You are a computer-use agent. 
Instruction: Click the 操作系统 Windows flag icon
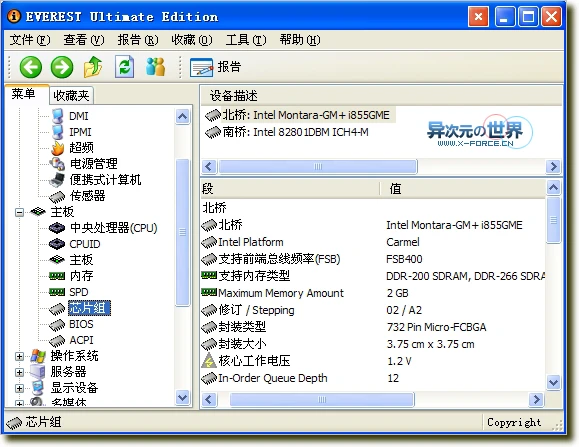tap(38, 356)
